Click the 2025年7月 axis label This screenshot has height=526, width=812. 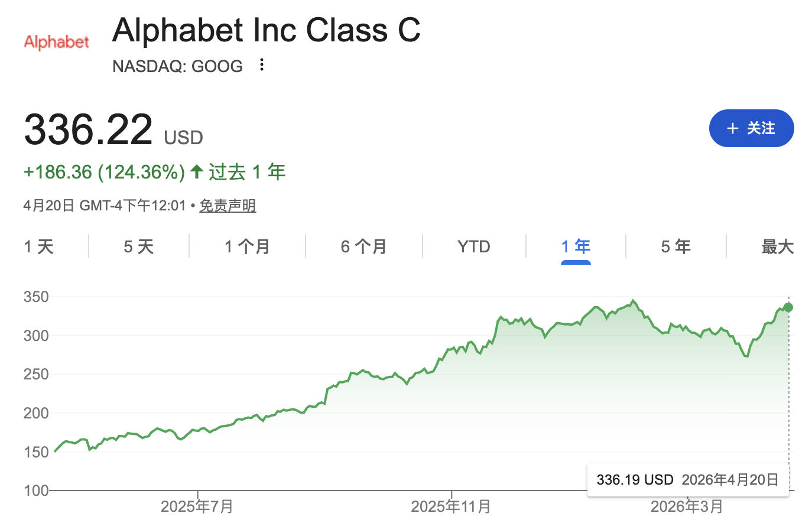(x=197, y=506)
